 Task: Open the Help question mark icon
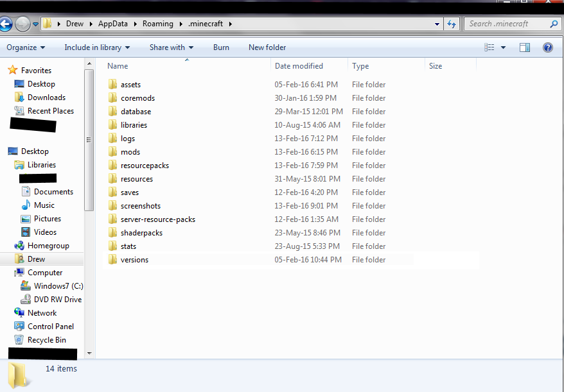tap(548, 47)
